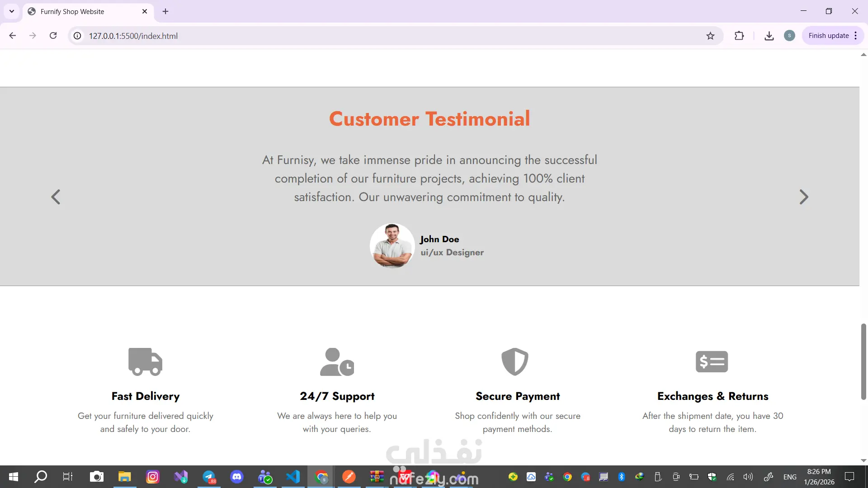Open a new browser tab
The image size is (868, 488).
[165, 11]
